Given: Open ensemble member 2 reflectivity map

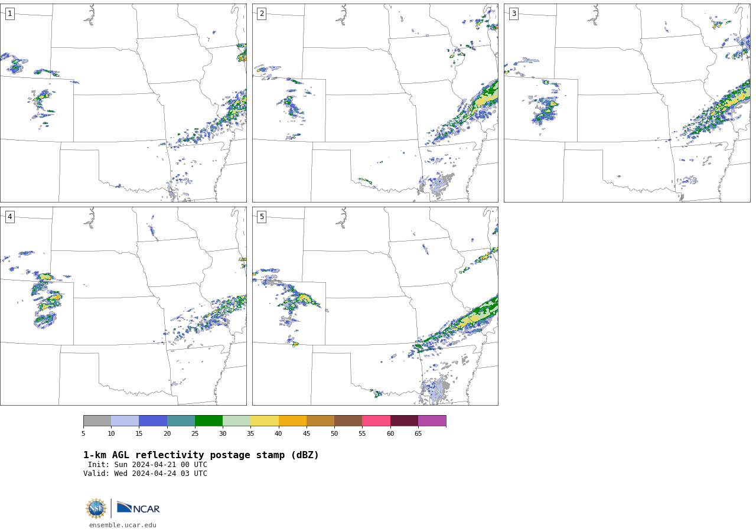Looking at the screenshot, I should click(x=375, y=103).
